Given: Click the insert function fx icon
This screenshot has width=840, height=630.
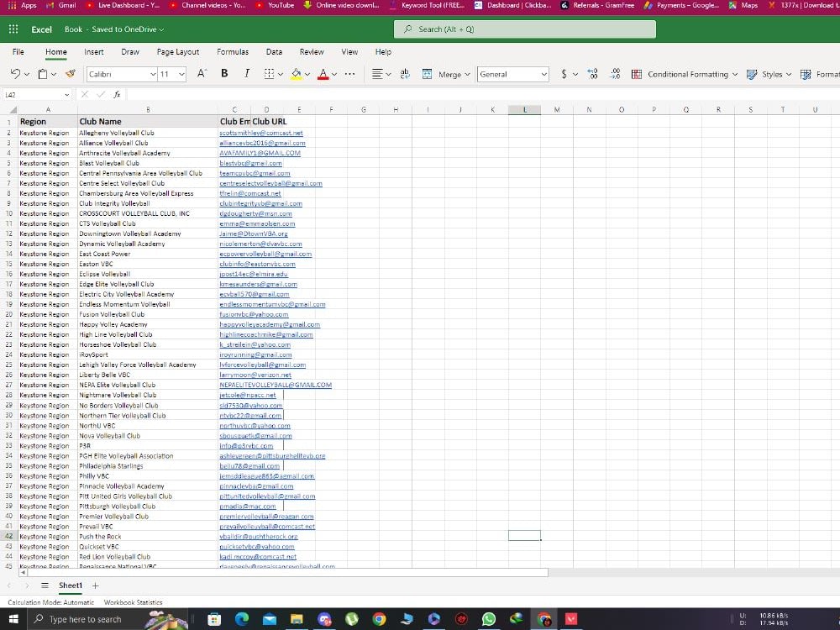Looking at the screenshot, I should [x=117, y=94].
